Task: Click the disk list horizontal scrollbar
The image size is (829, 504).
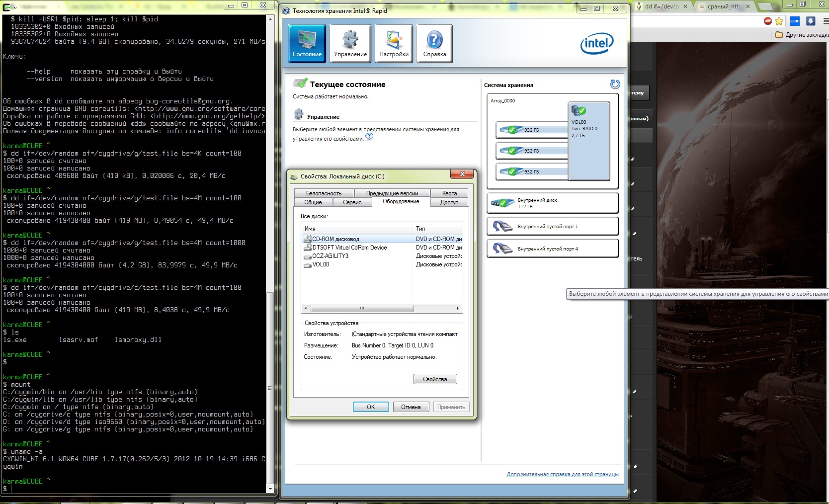Action: [x=362, y=309]
